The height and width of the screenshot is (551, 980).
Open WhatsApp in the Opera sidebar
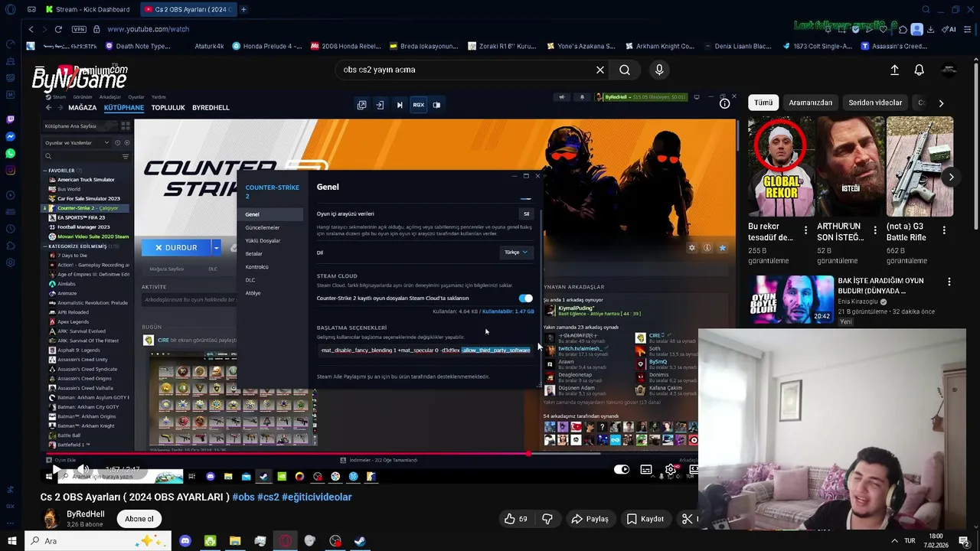tap(10, 153)
